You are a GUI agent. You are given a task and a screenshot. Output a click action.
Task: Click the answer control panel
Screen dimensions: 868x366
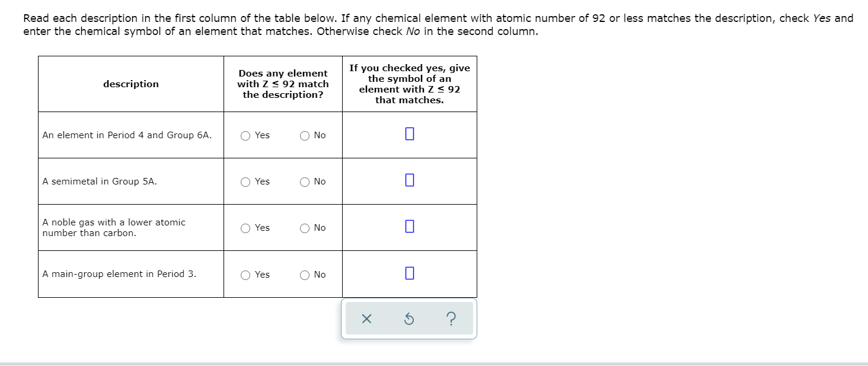point(409,319)
